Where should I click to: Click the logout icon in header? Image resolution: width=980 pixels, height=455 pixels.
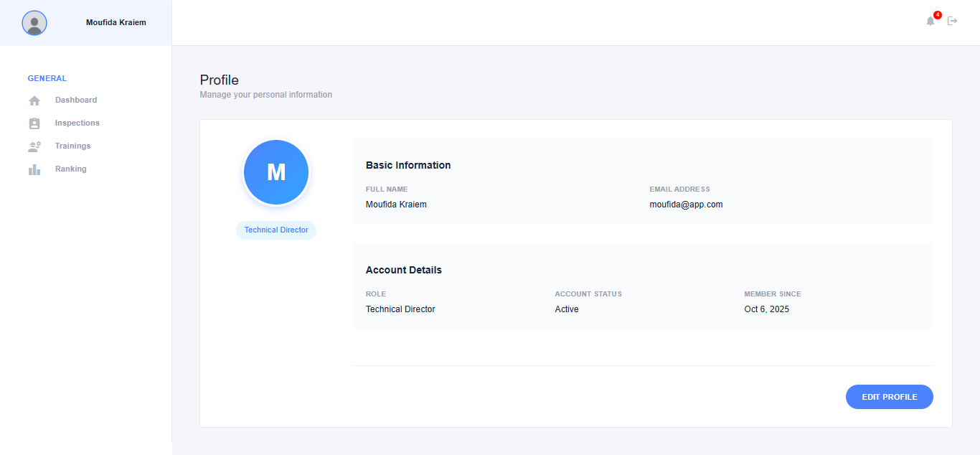[953, 21]
